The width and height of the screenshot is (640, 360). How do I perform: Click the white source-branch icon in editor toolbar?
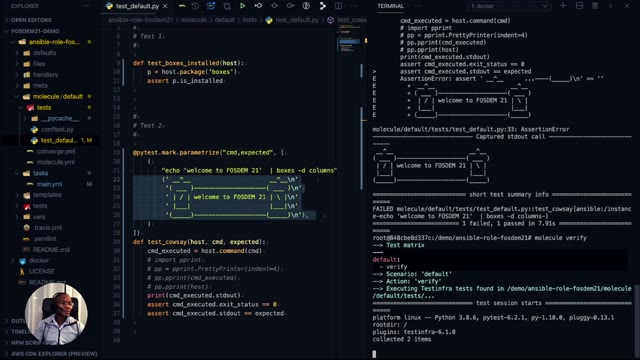[x=322, y=6]
